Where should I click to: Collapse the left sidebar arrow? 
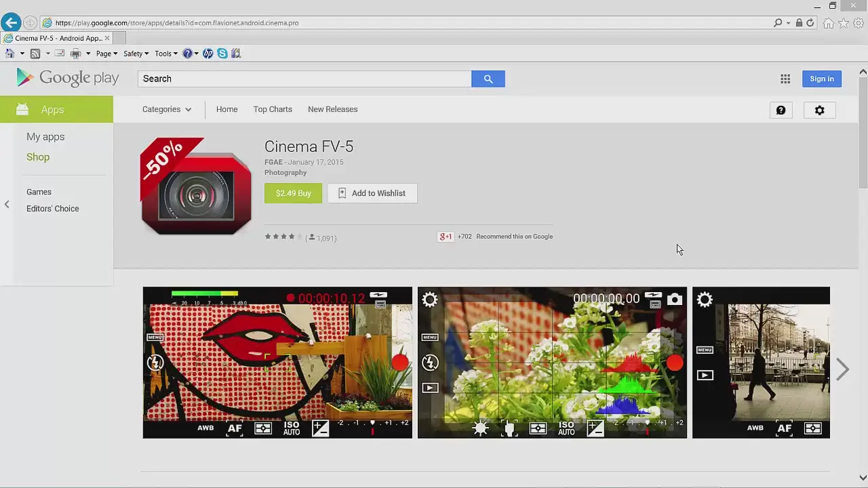point(7,204)
